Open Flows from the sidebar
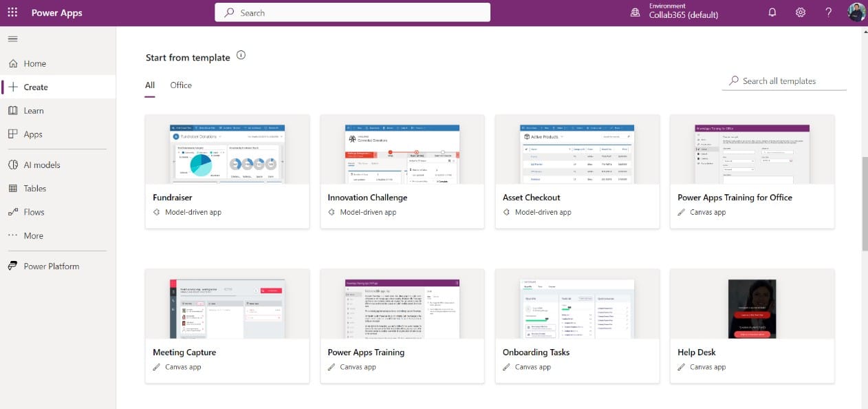 pos(34,212)
